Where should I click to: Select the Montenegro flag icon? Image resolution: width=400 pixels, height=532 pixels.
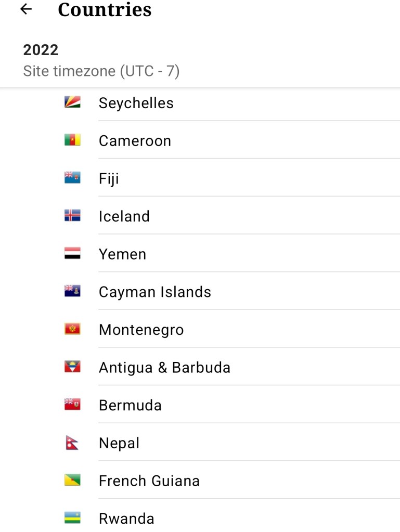(72, 329)
